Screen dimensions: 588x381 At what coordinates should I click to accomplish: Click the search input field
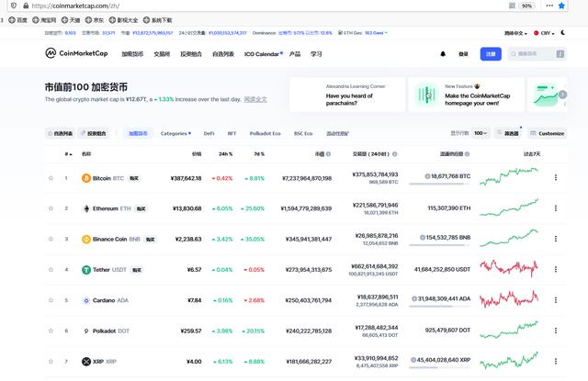[537, 54]
